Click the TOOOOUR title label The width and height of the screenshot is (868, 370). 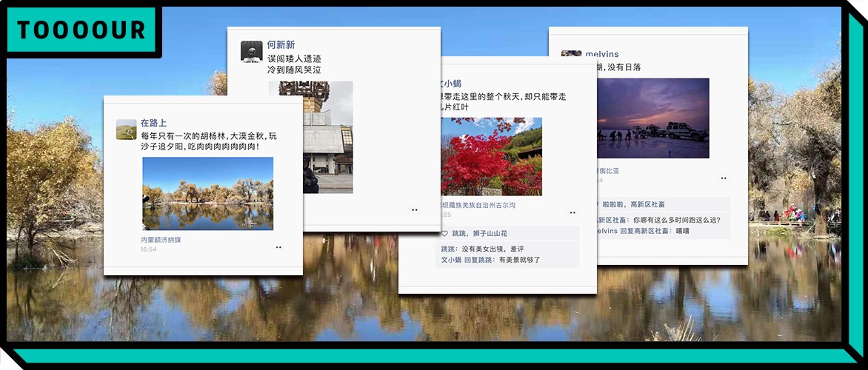coord(81,30)
